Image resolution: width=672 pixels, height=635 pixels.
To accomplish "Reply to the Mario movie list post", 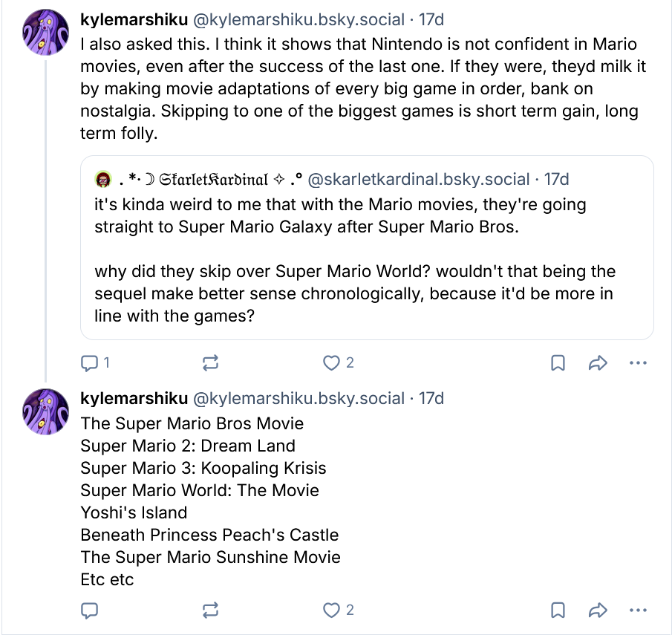I will click(90, 610).
